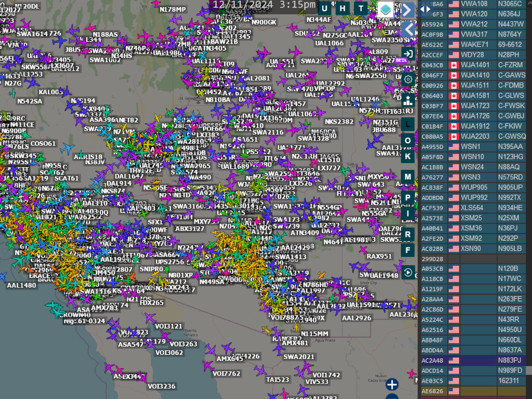Toggle the F follow button
Viewport: 532px width, 399px height.
pyautogui.click(x=408, y=250)
